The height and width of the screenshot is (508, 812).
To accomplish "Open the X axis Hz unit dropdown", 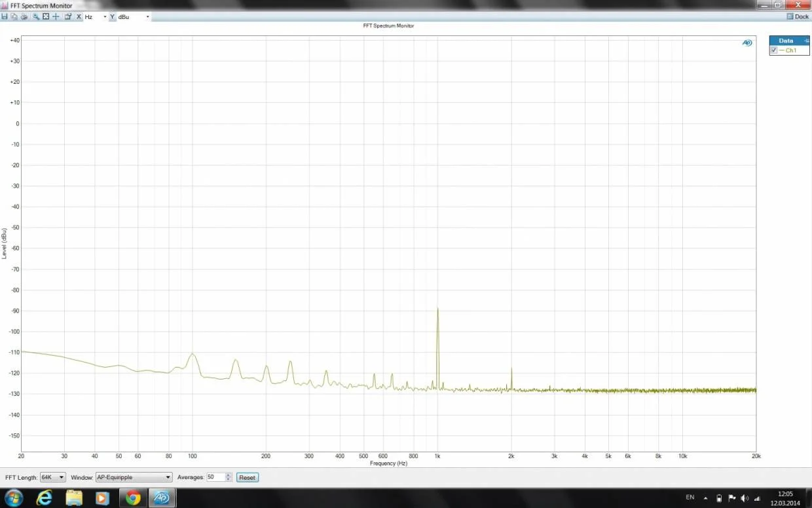I will (96, 16).
